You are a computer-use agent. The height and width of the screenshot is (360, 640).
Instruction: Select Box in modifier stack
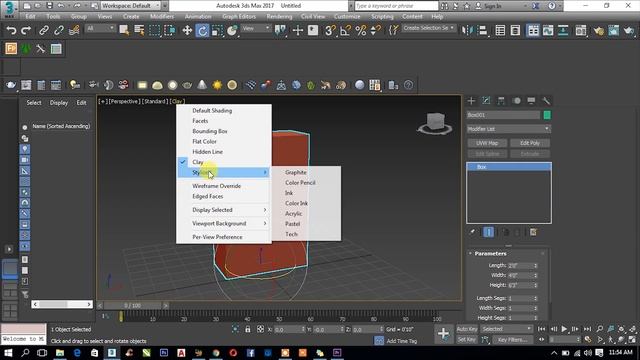tap(509, 167)
